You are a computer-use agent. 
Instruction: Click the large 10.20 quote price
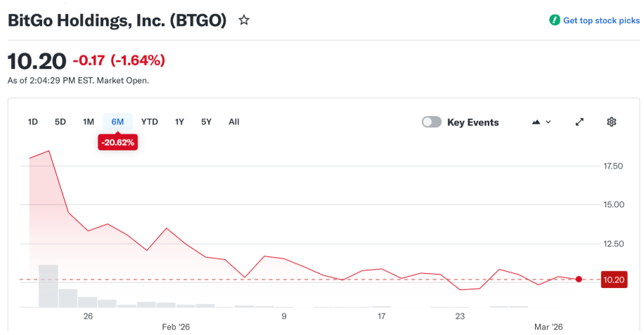(x=37, y=61)
